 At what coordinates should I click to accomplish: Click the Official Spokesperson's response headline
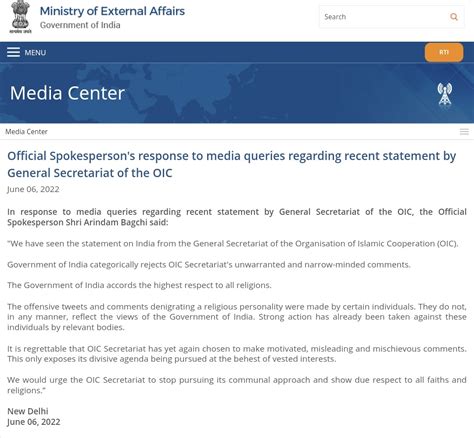pos(232,164)
